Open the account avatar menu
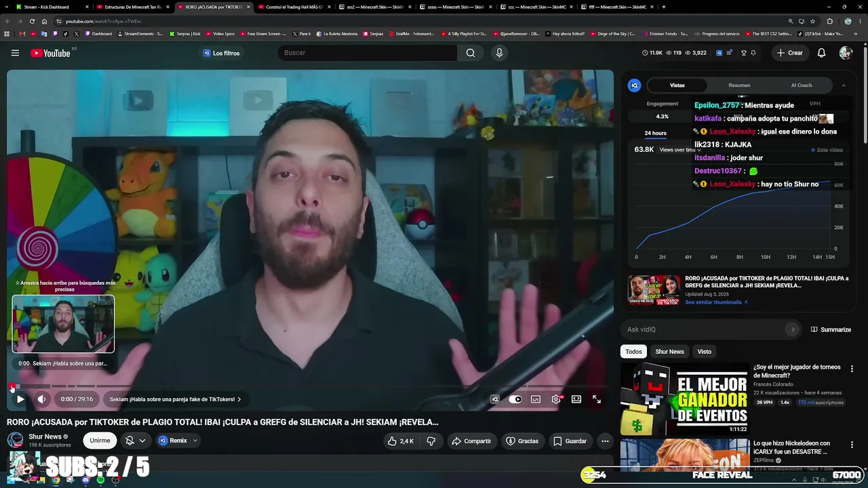Image resolution: width=868 pixels, height=488 pixels. point(845,53)
